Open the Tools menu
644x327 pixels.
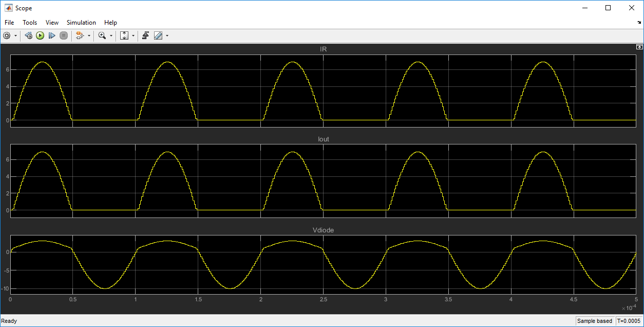click(x=30, y=23)
